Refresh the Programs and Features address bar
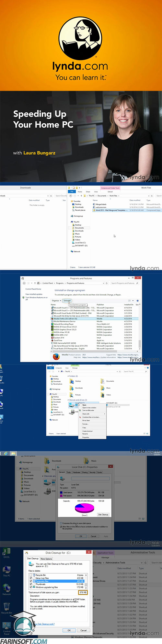This screenshot has width=162, height=644. click(x=107, y=283)
